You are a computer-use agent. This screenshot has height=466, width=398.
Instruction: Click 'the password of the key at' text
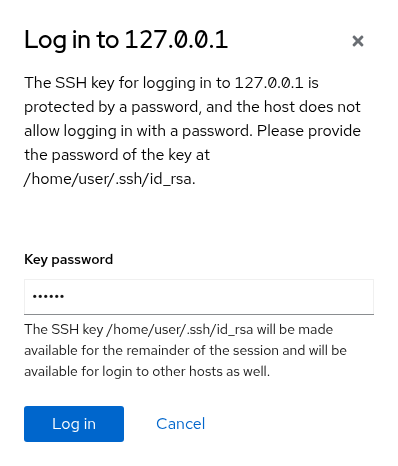[117, 155]
